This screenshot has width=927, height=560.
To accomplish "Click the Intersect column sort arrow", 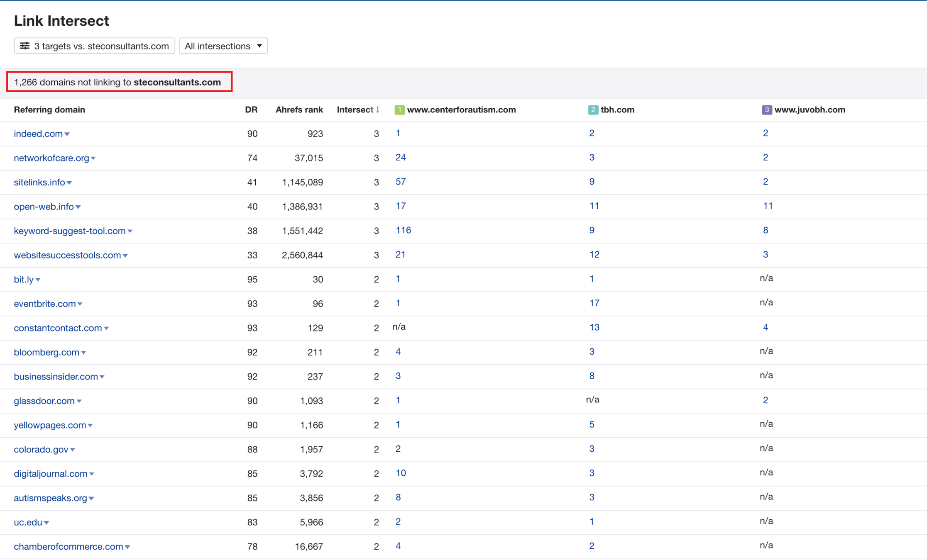I will click(x=378, y=110).
